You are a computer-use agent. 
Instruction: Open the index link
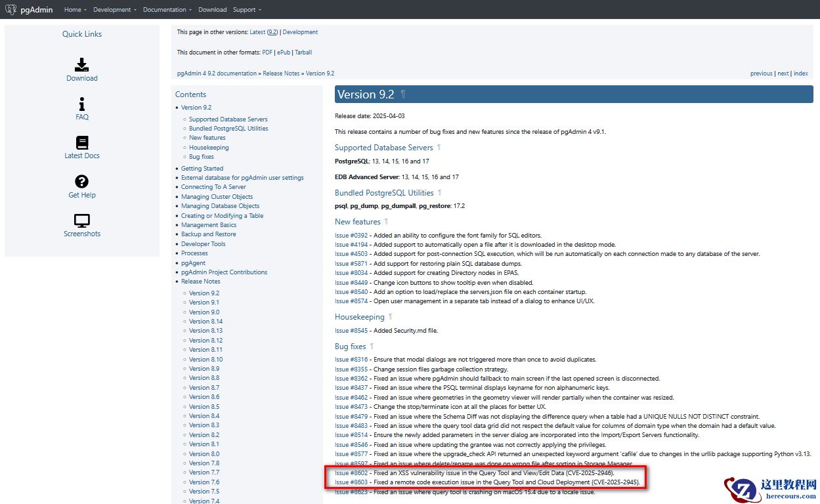pyautogui.click(x=801, y=73)
